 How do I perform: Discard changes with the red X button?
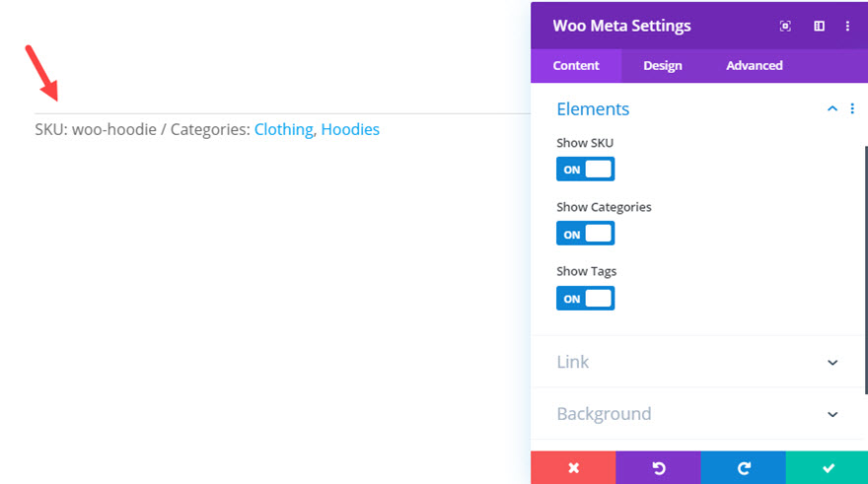pyautogui.click(x=573, y=468)
